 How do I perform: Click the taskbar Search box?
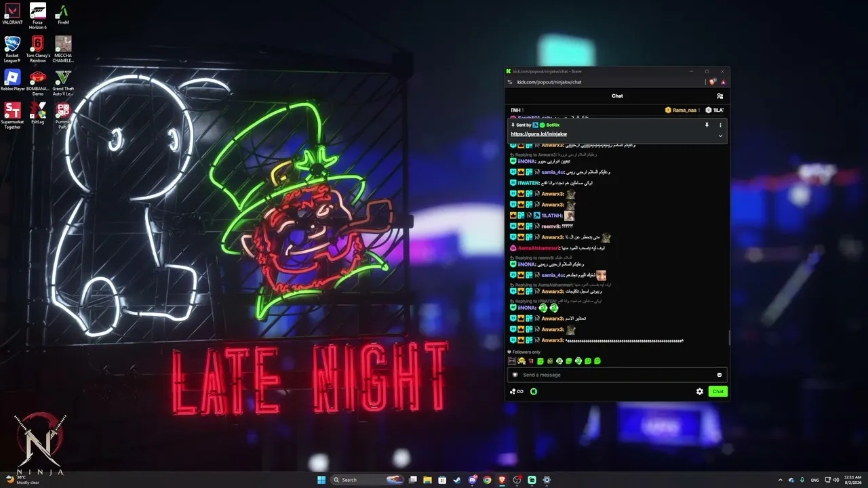[367, 480]
